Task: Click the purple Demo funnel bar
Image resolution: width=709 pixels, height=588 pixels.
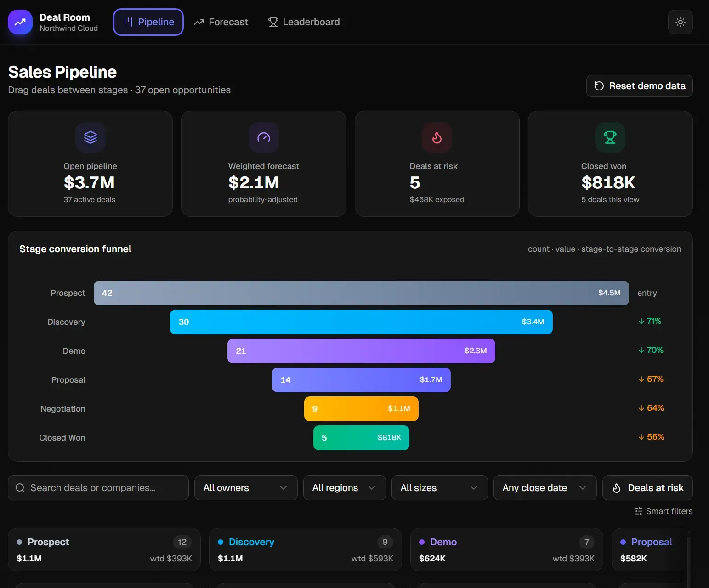Action: coord(361,351)
